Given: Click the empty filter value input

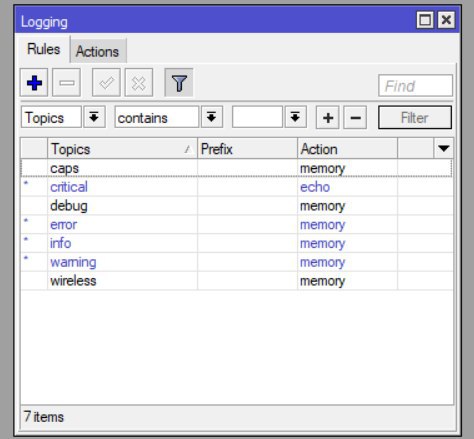Looking at the screenshot, I should [257, 117].
